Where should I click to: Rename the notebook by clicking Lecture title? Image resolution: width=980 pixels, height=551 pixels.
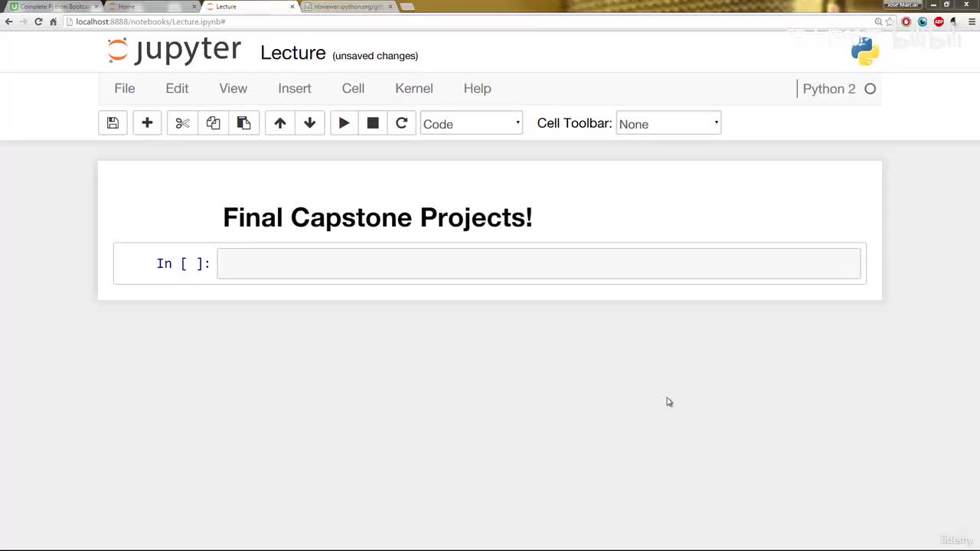point(293,53)
